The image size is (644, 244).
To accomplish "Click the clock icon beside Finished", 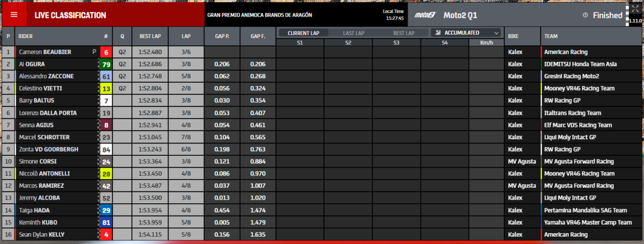I will pyautogui.click(x=585, y=15).
